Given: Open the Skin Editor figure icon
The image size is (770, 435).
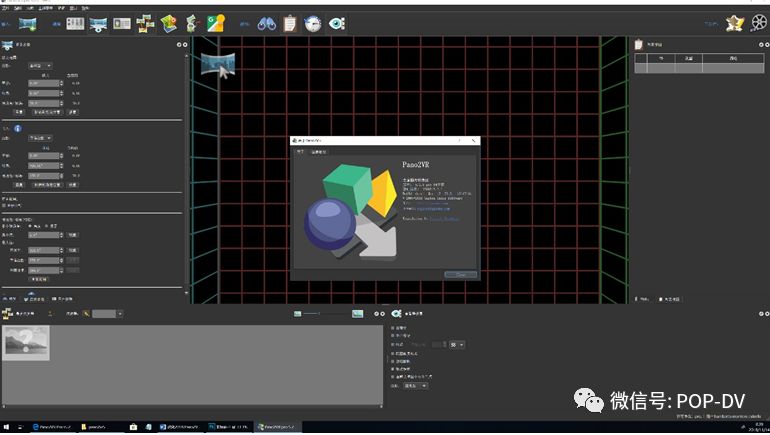Looking at the screenshot, I should coord(735,23).
